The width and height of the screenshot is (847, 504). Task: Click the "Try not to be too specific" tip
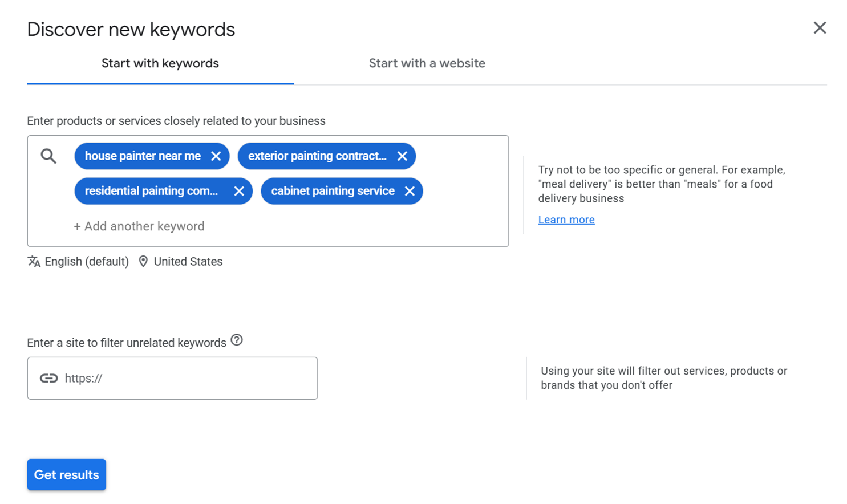point(662,184)
